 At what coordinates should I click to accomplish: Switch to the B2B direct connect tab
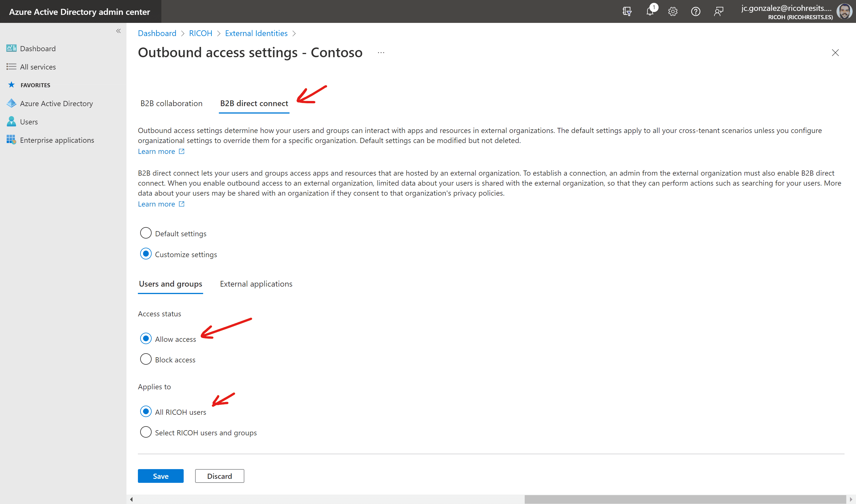tap(254, 103)
